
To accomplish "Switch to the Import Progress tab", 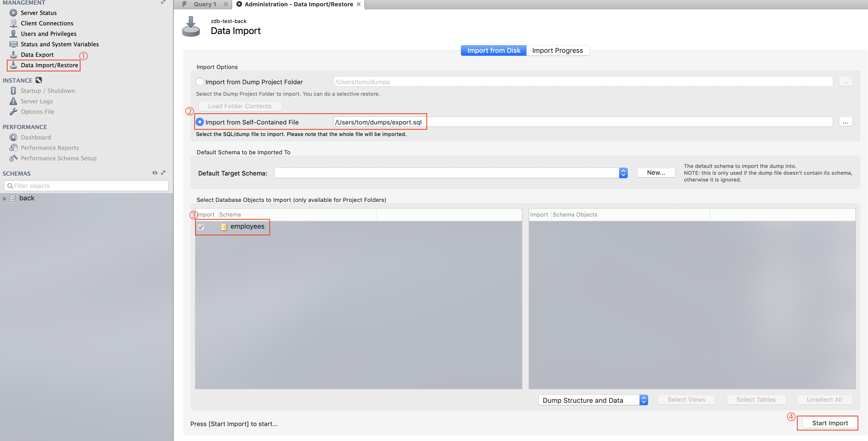I will tap(557, 50).
